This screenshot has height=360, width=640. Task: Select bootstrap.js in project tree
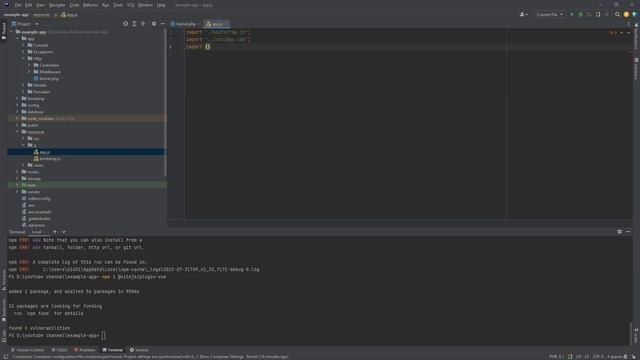click(x=50, y=158)
